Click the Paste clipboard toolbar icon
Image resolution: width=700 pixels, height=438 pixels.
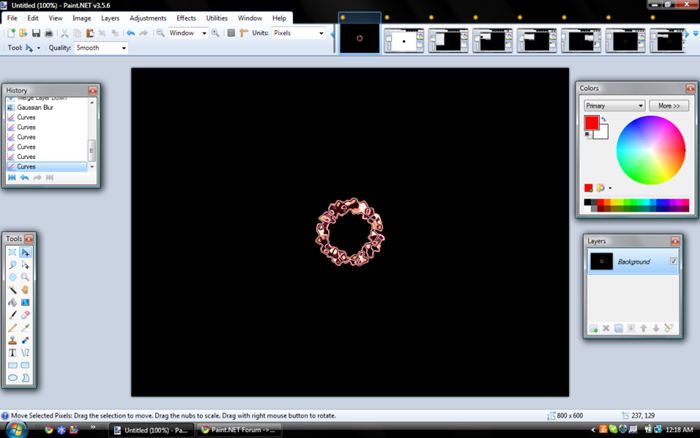click(90, 33)
